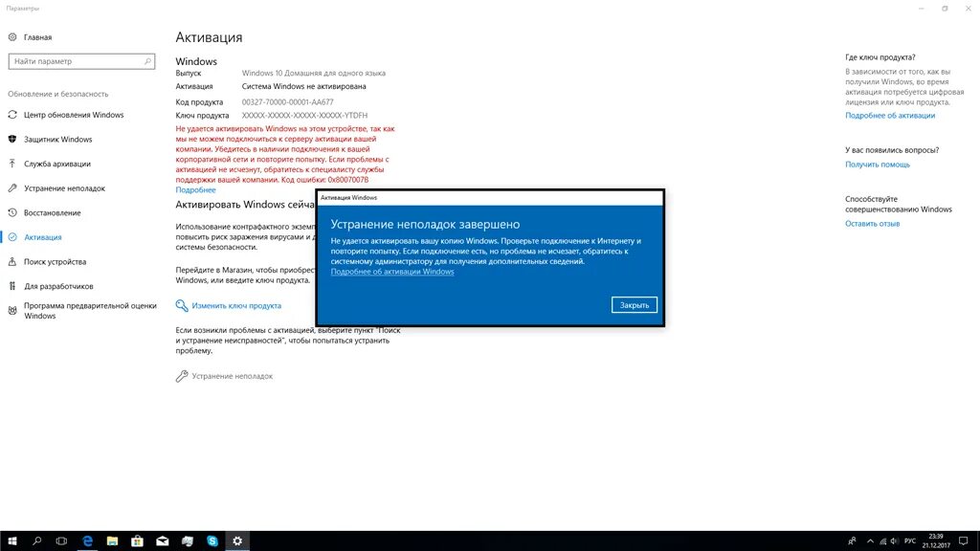Open taskbar search magnifier
The image size is (980, 551).
(x=37, y=541)
